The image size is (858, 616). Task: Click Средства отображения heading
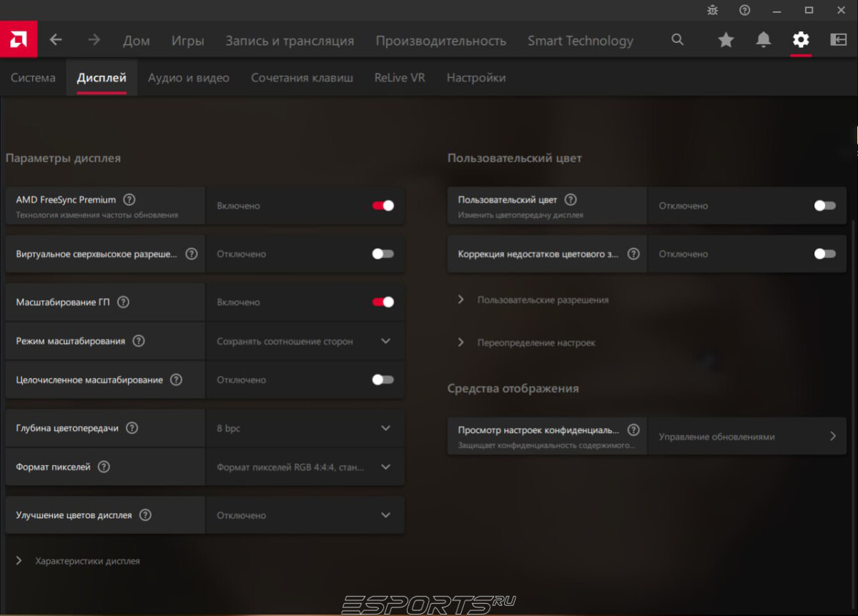pos(513,389)
